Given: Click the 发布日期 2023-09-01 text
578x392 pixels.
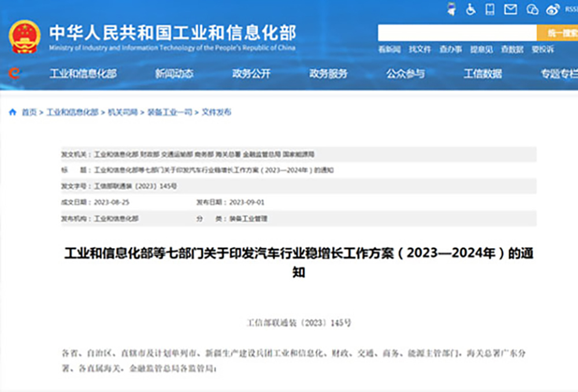Looking at the screenshot, I should [x=230, y=202].
